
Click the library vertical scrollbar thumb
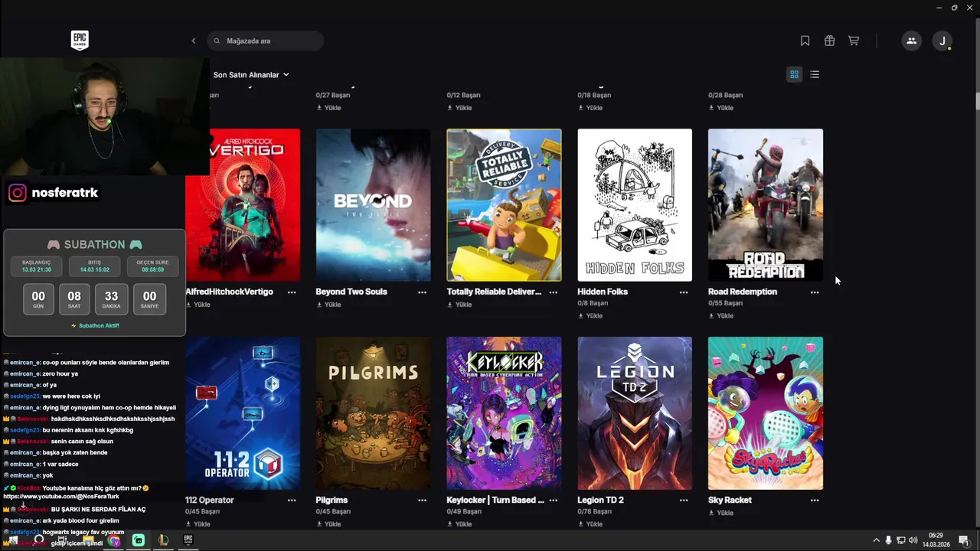click(977, 102)
